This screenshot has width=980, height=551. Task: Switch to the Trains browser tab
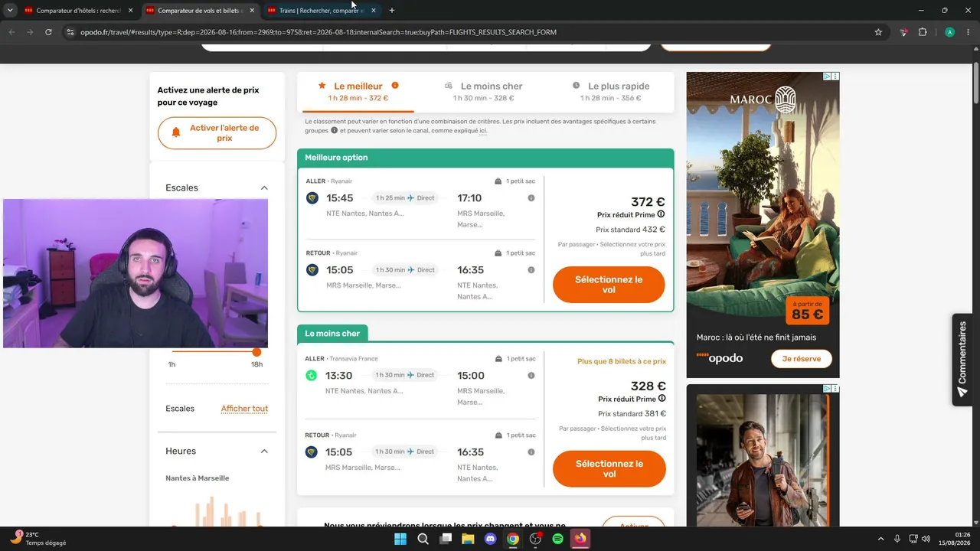[x=321, y=11]
